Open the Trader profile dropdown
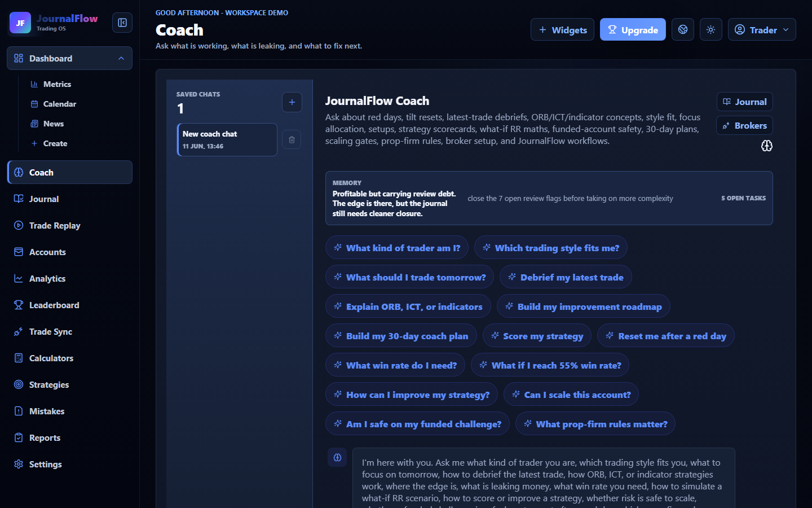Screen dimensions: 812x508 (x=762, y=29)
